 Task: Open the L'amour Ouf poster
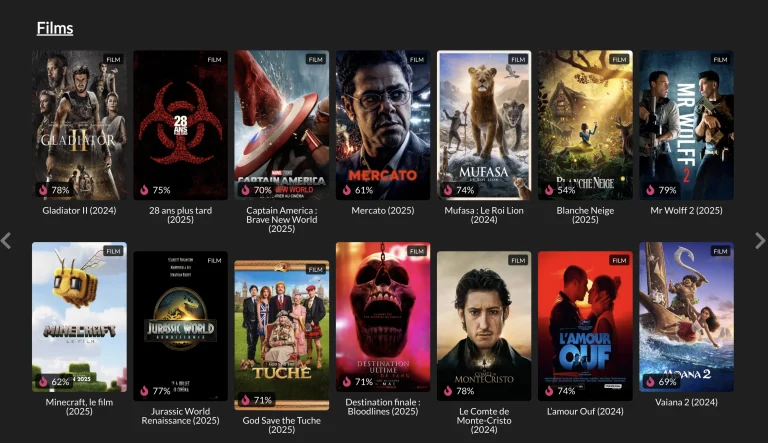(x=585, y=326)
